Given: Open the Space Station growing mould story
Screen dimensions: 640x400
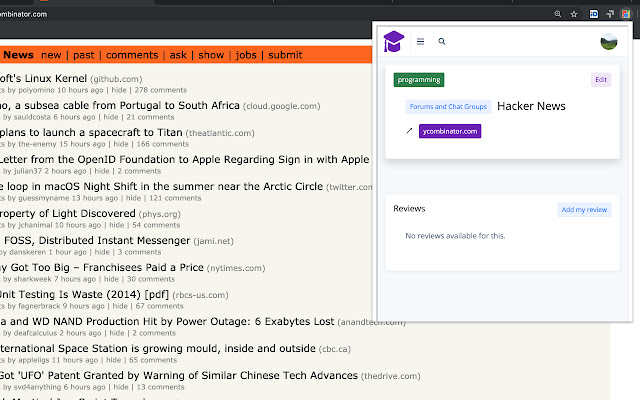Looking at the screenshot, I should 158,348.
